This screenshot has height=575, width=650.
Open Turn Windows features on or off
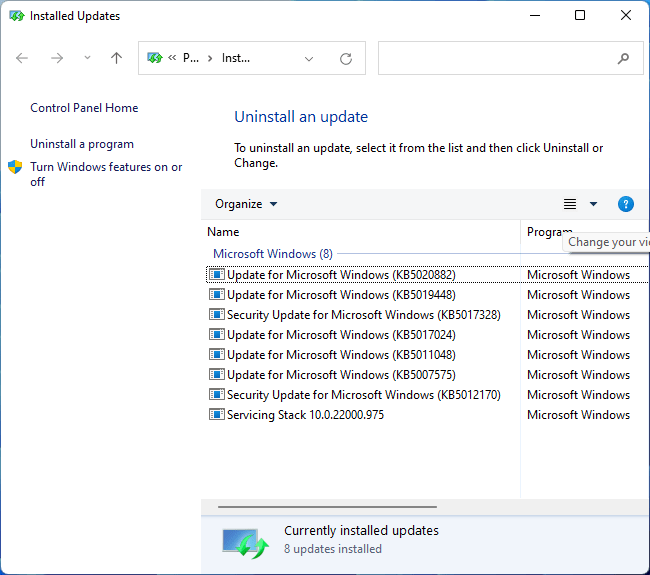click(x=106, y=174)
